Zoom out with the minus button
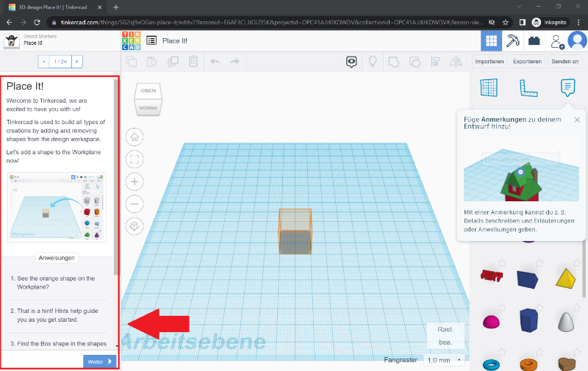Image resolution: width=588 pixels, height=371 pixels. (x=135, y=203)
